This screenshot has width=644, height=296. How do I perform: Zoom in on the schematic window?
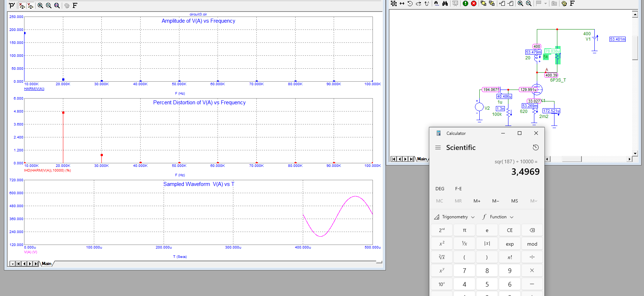pyautogui.click(x=520, y=3)
